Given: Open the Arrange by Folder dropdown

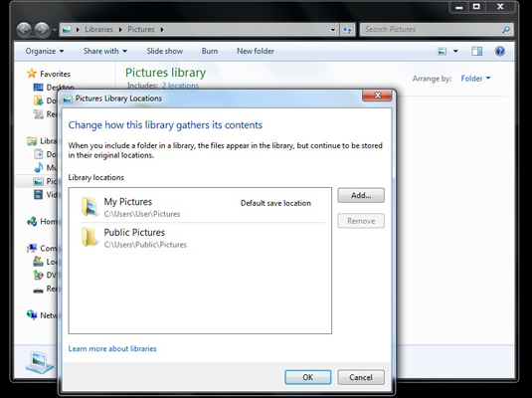Looking at the screenshot, I should click(475, 79).
